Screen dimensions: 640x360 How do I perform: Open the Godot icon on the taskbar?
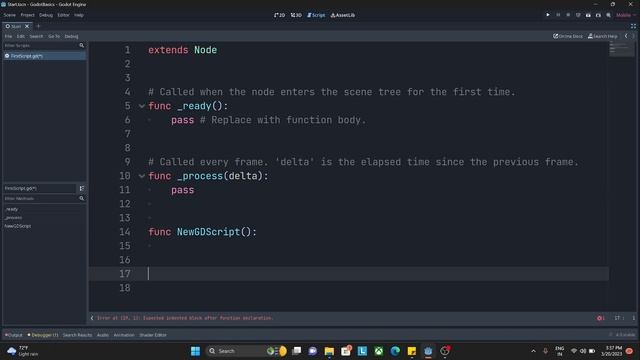(428, 351)
